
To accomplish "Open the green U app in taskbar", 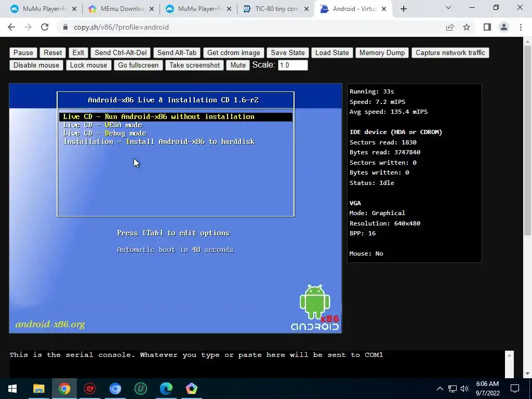I will tap(141, 389).
